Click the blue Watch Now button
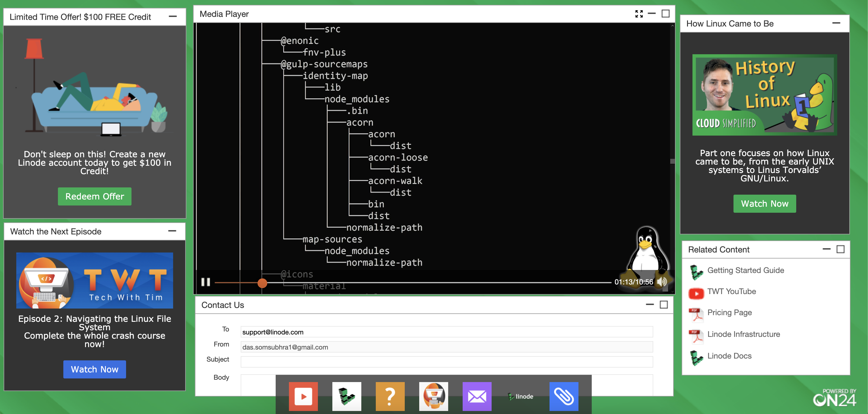The image size is (868, 414). pyautogui.click(x=94, y=369)
